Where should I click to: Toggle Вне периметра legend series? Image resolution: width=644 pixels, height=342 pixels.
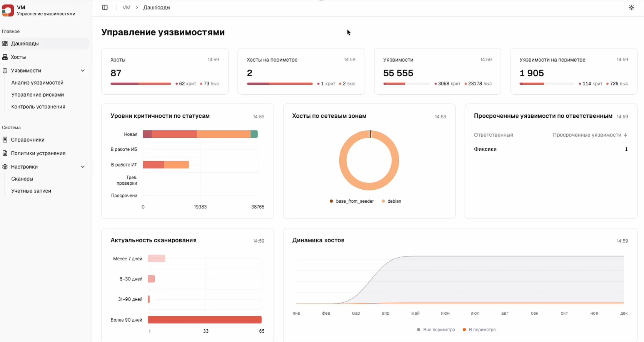(x=436, y=330)
